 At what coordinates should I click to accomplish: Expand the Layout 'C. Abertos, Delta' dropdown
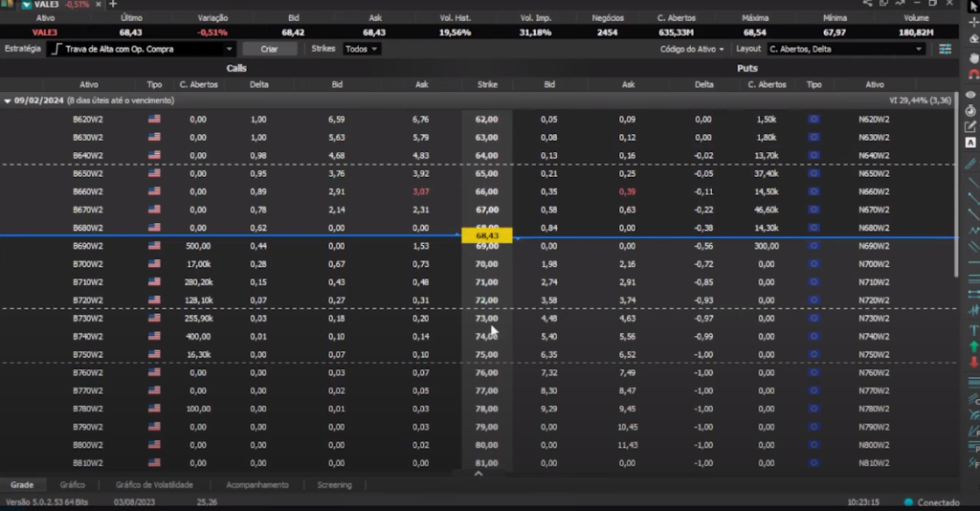pyautogui.click(x=844, y=49)
